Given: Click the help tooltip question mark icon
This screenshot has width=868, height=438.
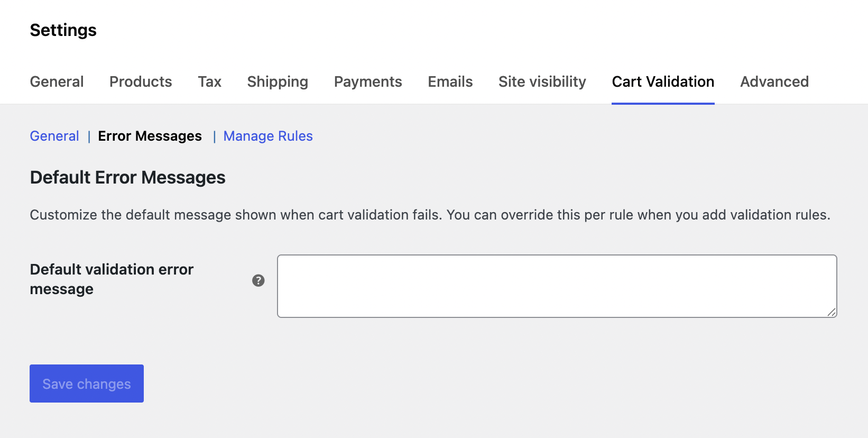Looking at the screenshot, I should pyautogui.click(x=258, y=280).
